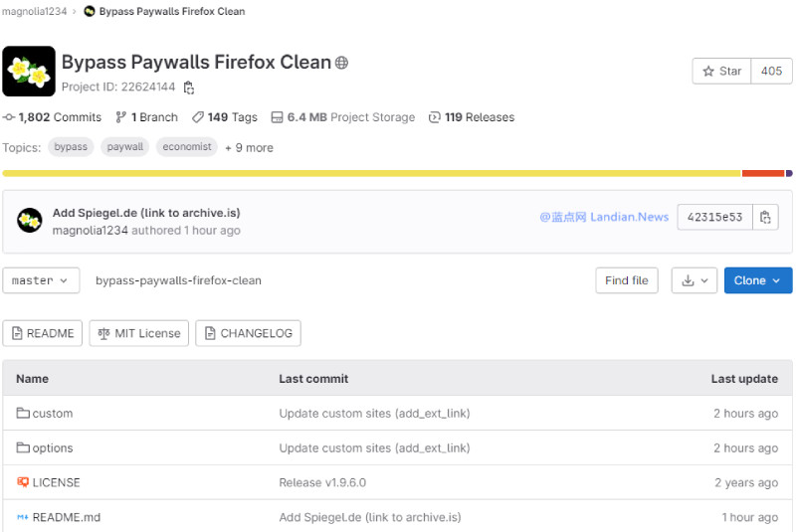Expand the Clone options dropdown

tap(758, 280)
